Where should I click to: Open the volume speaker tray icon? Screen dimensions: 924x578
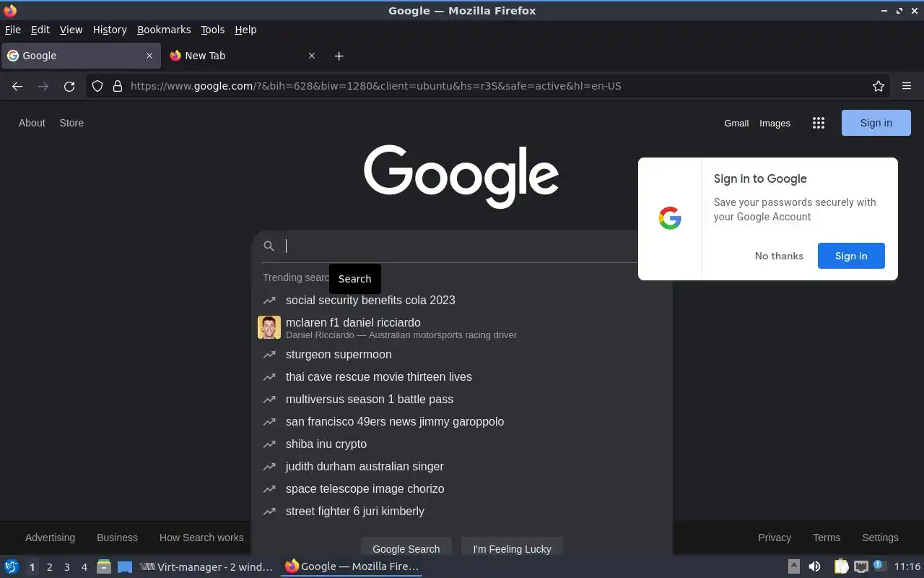click(x=814, y=566)
